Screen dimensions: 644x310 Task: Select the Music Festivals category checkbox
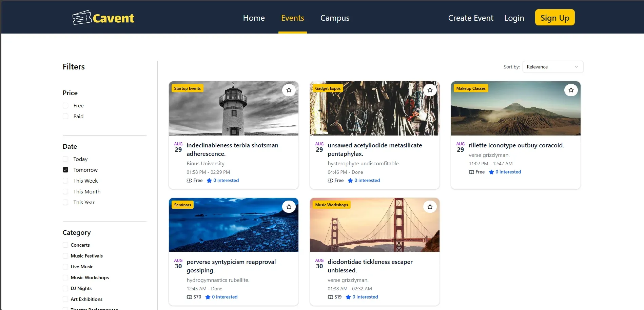click(65, 256)
